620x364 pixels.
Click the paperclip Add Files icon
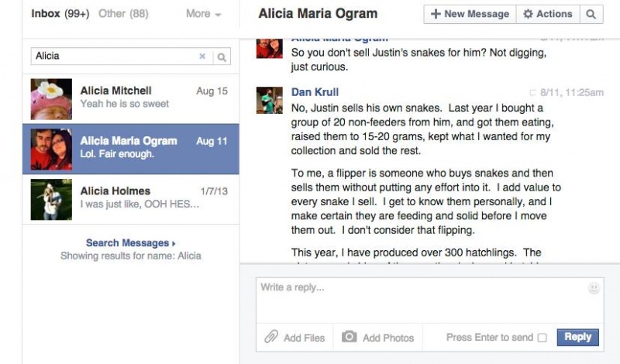pos(271,337)
